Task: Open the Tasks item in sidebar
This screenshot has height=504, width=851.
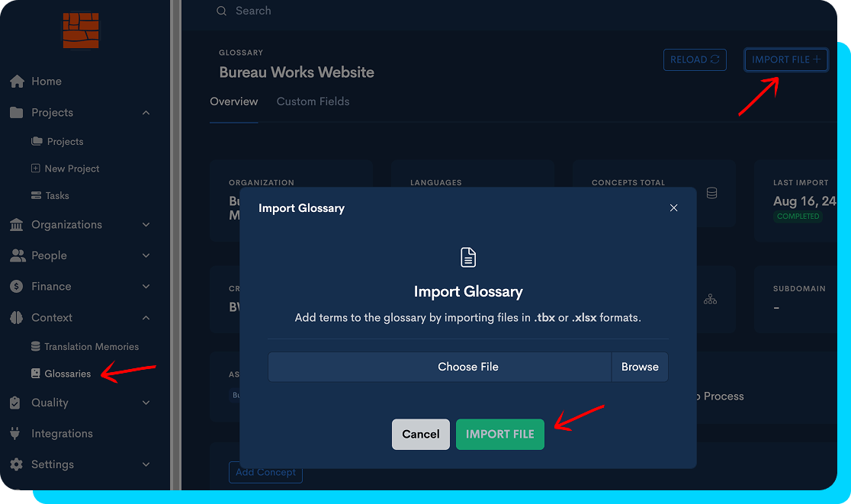Action: click(50, 196)
